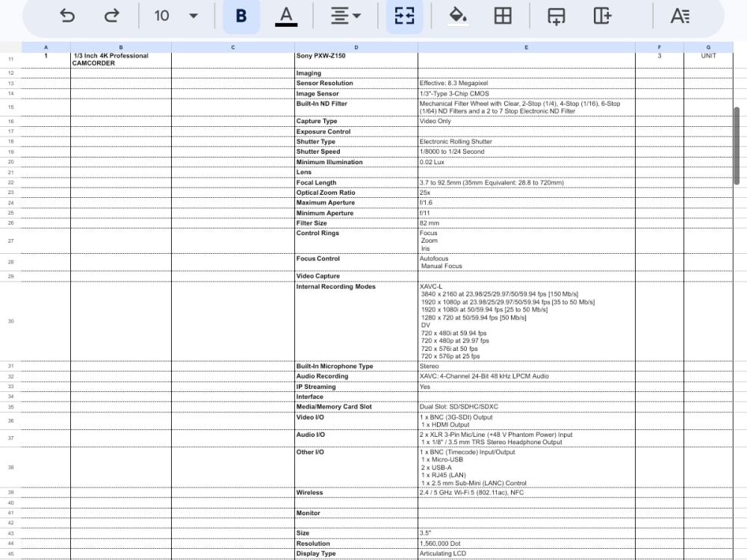Select the quantity cell '3' in column F
This screenshot has width=747, height=560.
coord(660,60)
